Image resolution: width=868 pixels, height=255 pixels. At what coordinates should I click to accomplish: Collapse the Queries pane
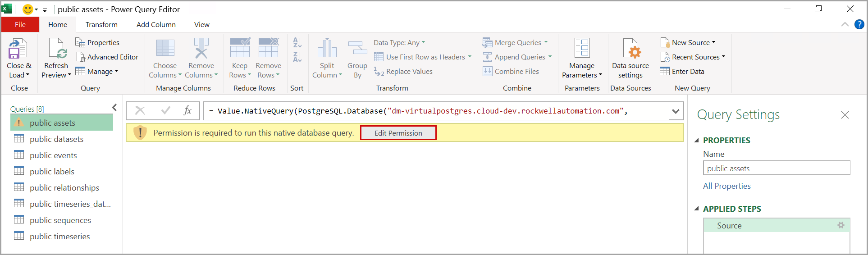(x=114, y=108)
